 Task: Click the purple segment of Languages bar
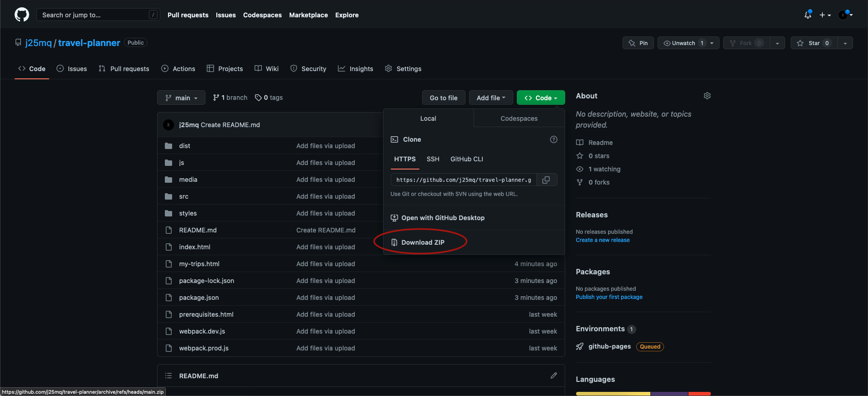click(669, 394)
